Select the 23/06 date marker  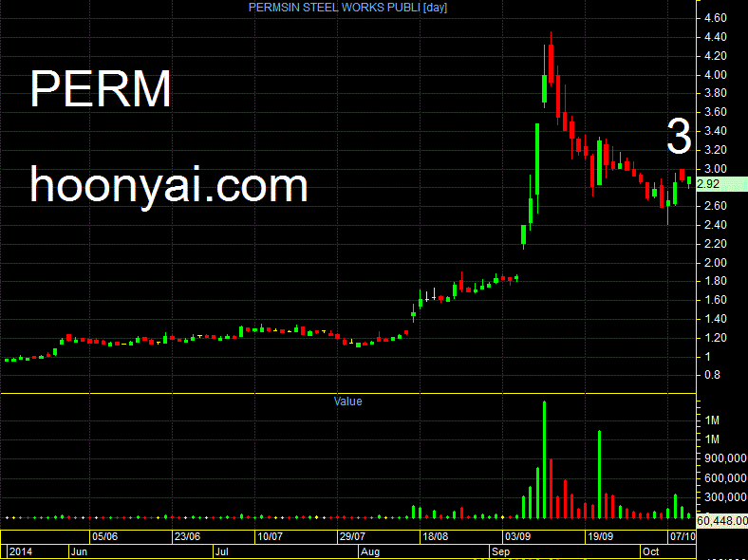coord(187,536)
